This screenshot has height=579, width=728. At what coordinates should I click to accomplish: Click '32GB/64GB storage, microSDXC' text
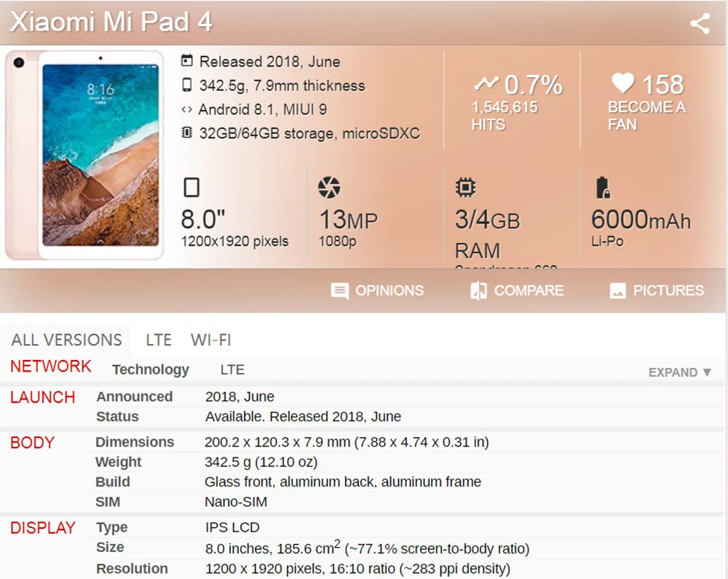tap(309, 134)
